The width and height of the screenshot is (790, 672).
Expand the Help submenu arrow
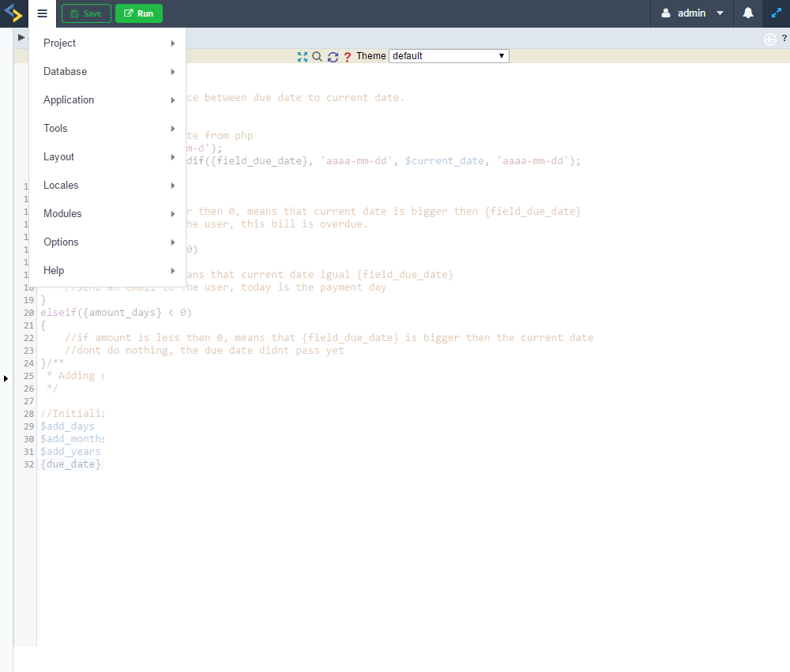tap(173, 271)
